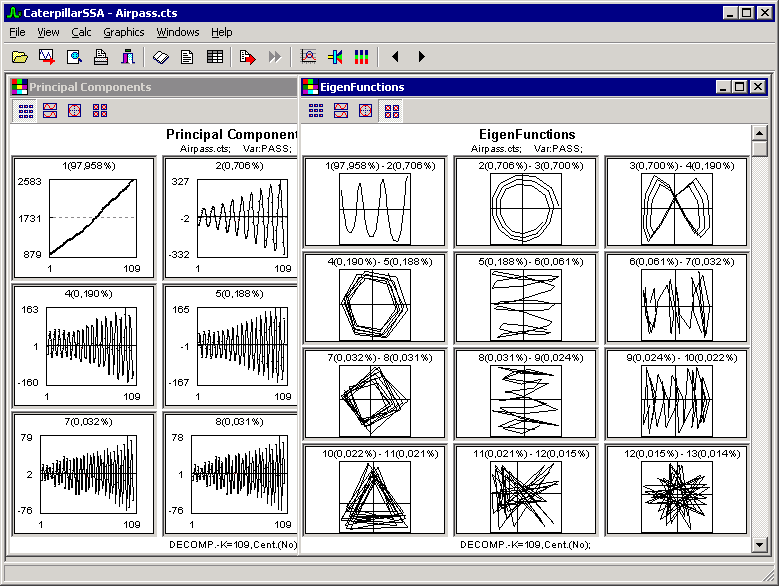Click the EigenFunctions scrollbar down arrow

[x=760, y=544]
